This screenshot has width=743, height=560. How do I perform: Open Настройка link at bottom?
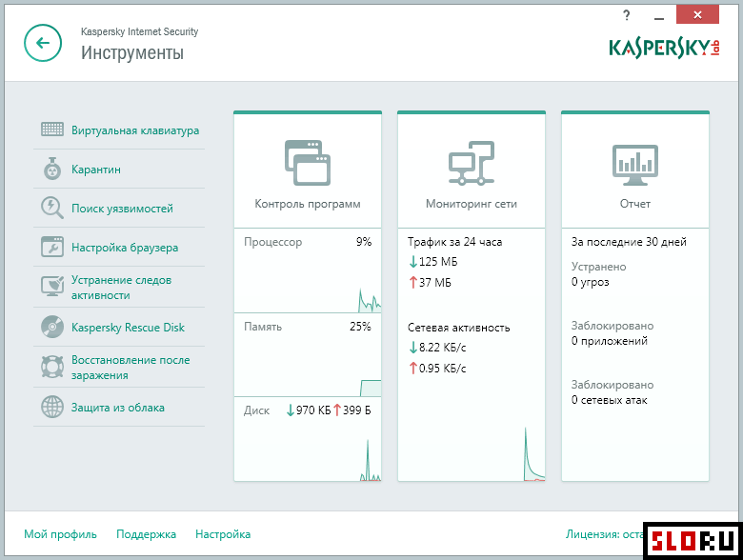pos(223,534)
